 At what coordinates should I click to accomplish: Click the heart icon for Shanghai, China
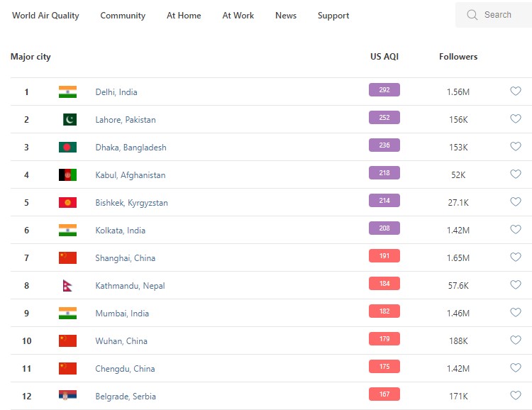pyautogui.click(x=516, y=257)
